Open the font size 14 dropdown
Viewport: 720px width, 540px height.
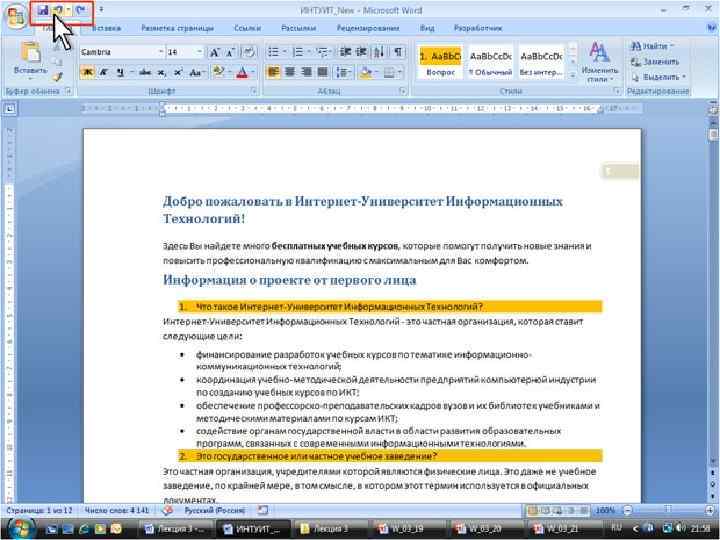point(200,52)
